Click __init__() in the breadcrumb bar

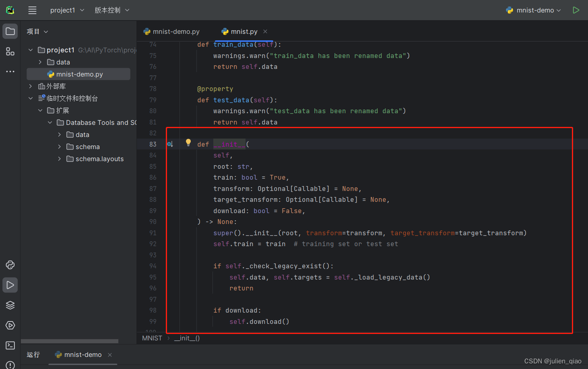[187, 338]
